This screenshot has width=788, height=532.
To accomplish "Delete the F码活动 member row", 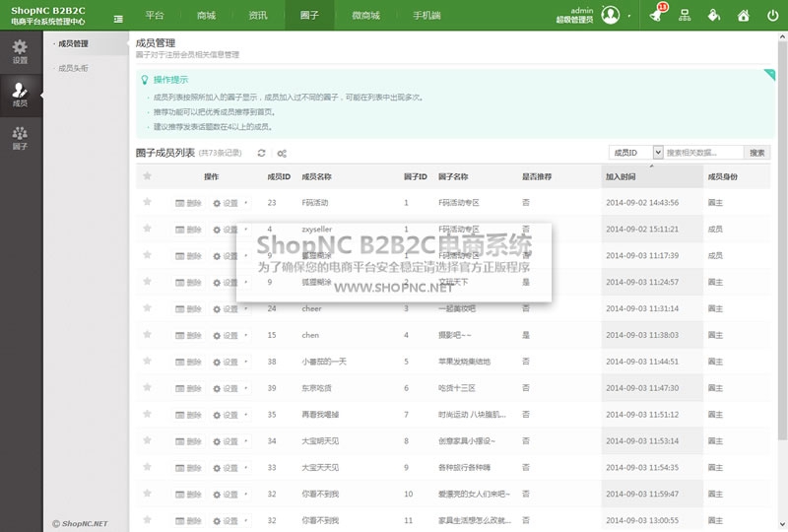I will click(188, 203).
